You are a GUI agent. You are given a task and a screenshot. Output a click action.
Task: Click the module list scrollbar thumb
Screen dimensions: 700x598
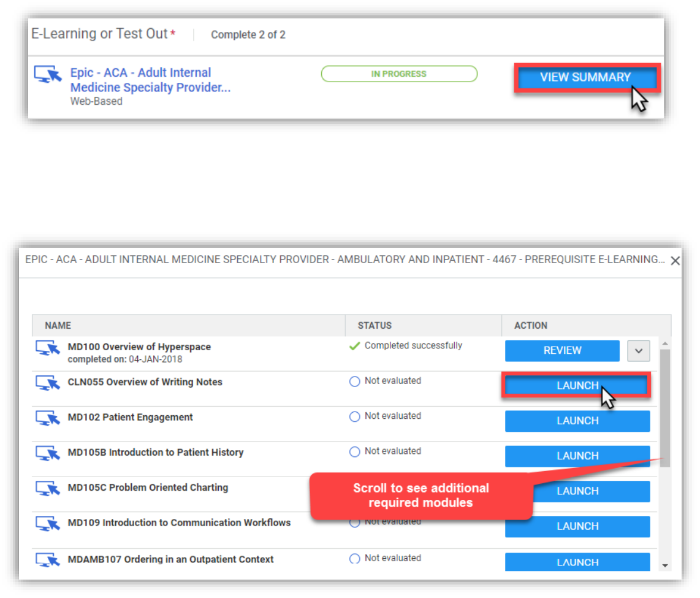pyautogui.click(x=664, y=408)
